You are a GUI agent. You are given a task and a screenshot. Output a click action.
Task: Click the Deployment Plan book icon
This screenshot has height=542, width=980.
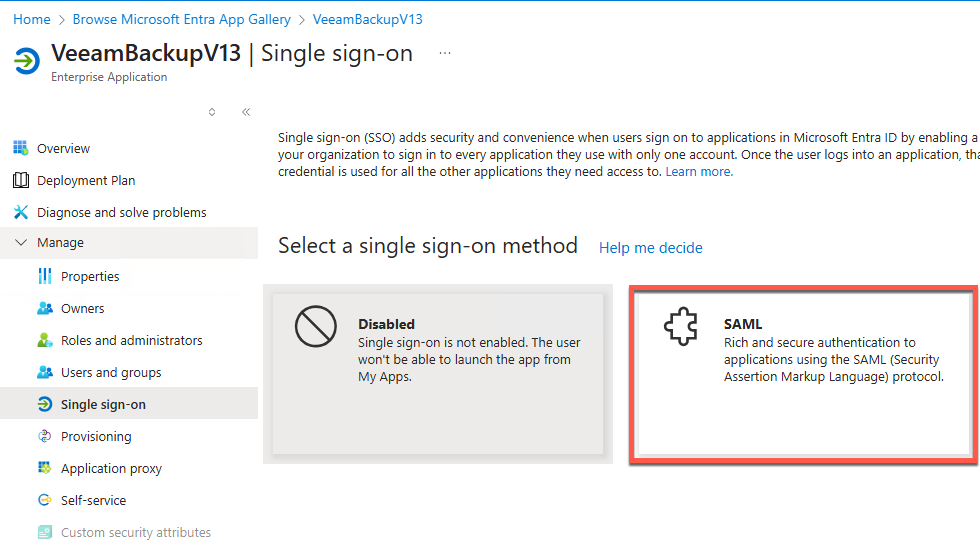[20, 180]
